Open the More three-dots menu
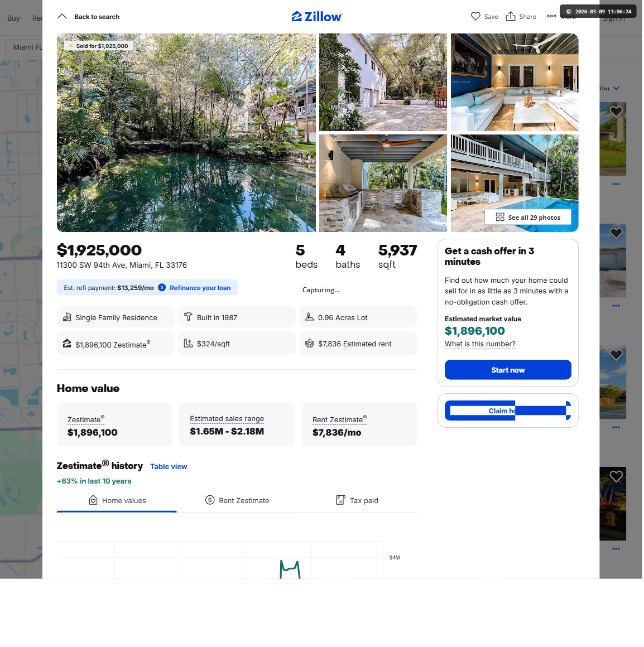 coord(551,17)
